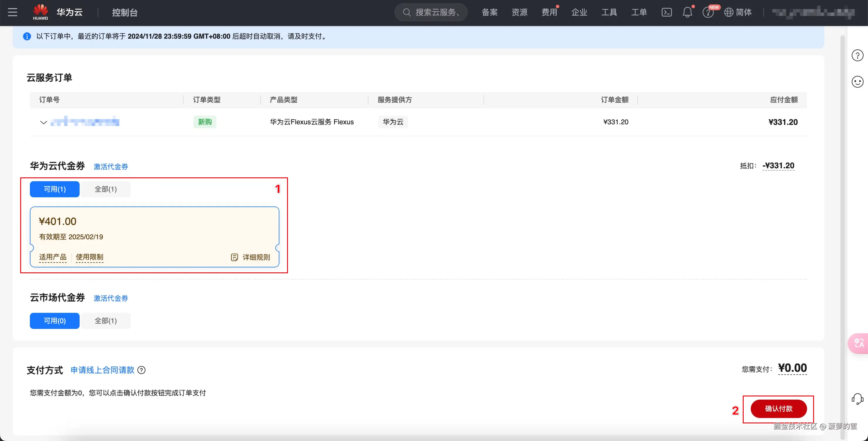Click the ¥0.00 payable amount

point(793,368)
